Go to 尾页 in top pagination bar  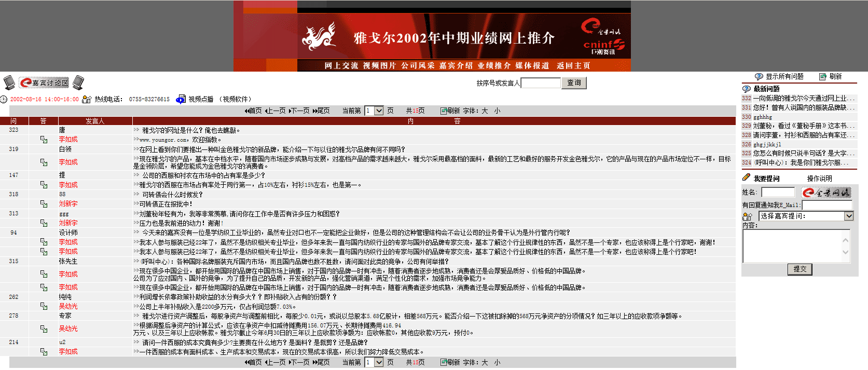click(321, 111)
